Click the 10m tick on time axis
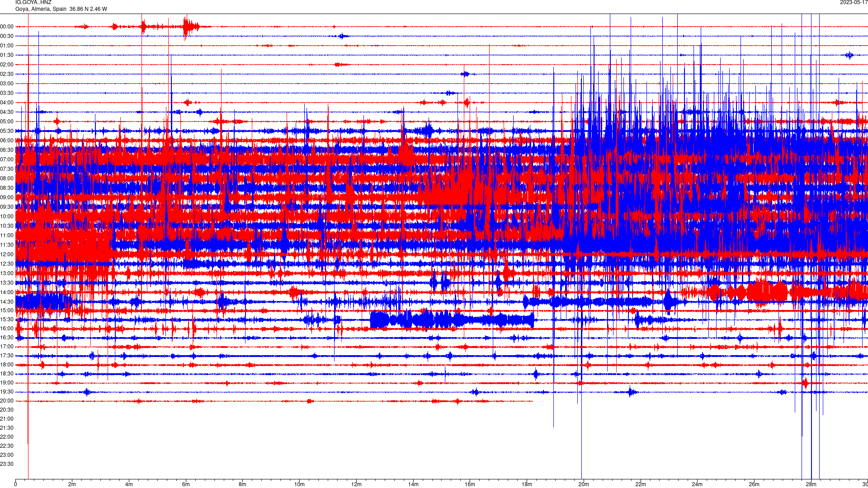Screen dimensions: 868x488 tap(299, 484)
